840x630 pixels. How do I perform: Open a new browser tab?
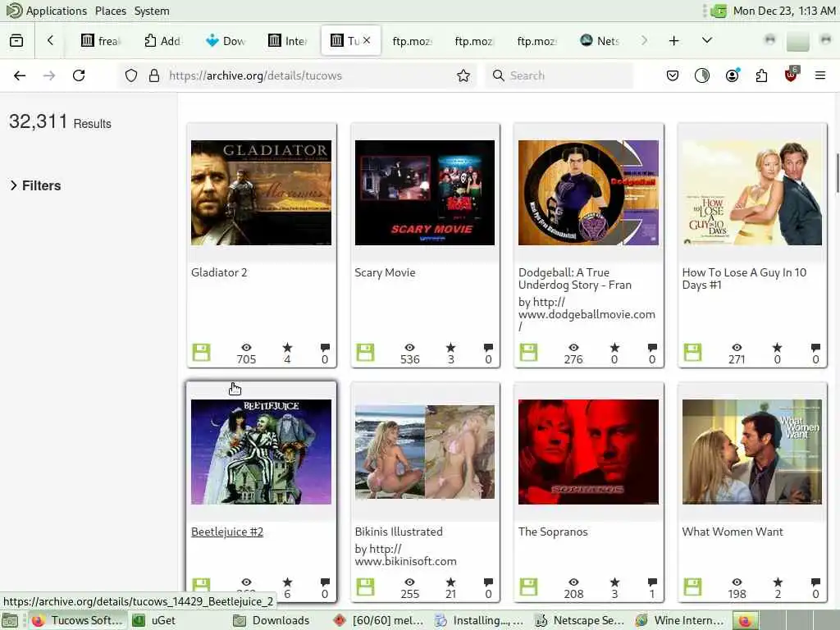pyautogui.click(x=674, y=40)
